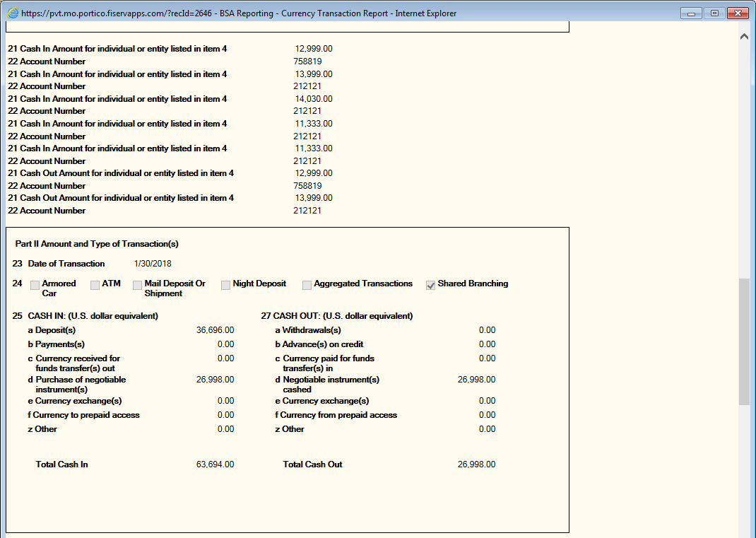This screenshot has height=538, width=756.
Task: Click the Part II Amount and Type heading
Action: (97, 244)
